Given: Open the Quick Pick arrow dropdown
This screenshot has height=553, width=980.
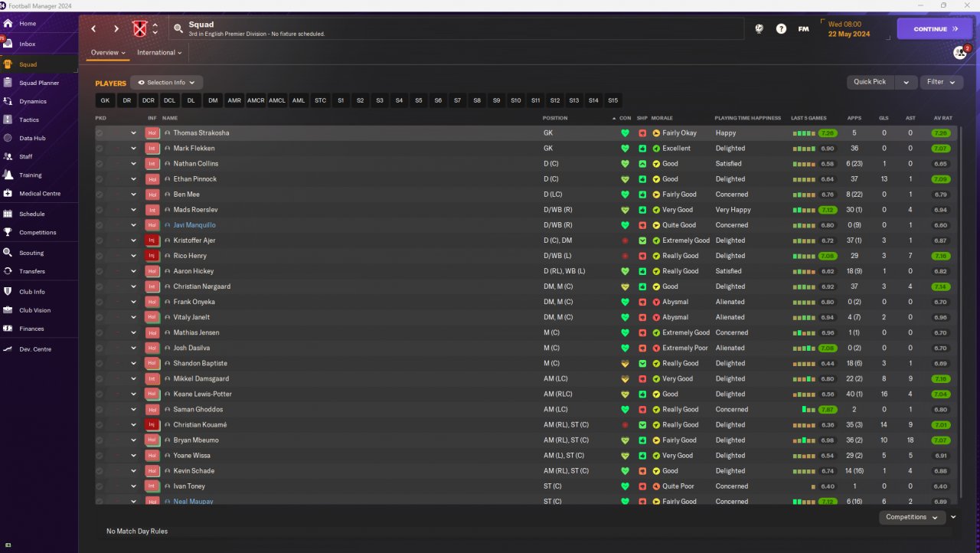Looking at the screenshot, I should point(906,82).
